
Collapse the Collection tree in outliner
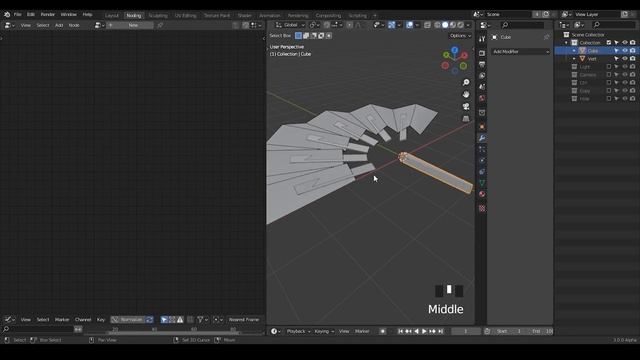coord(567,42)
